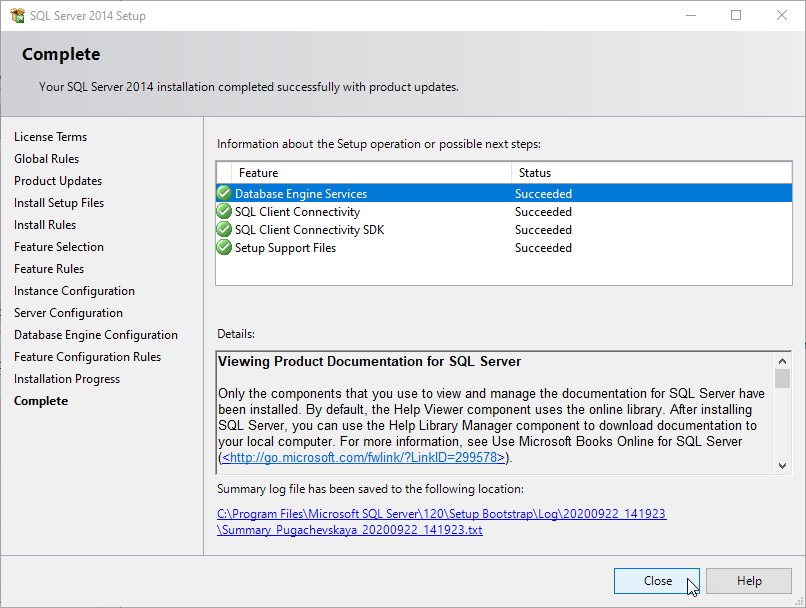Open the go.microsoft.com documentation link
This screenshot has height=608, width=806.
click(x=364, y=458)
